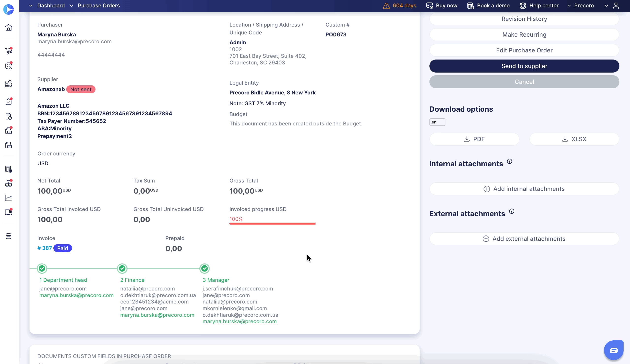Image resolution: width=630 pixels, height=364 pixels.
Task: Click the Book a demo calculator icon
Action: 471,5
